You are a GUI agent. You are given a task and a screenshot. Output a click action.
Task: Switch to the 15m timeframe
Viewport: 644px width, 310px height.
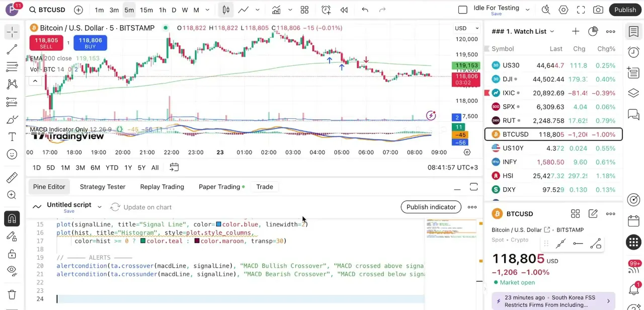point(146,10)
